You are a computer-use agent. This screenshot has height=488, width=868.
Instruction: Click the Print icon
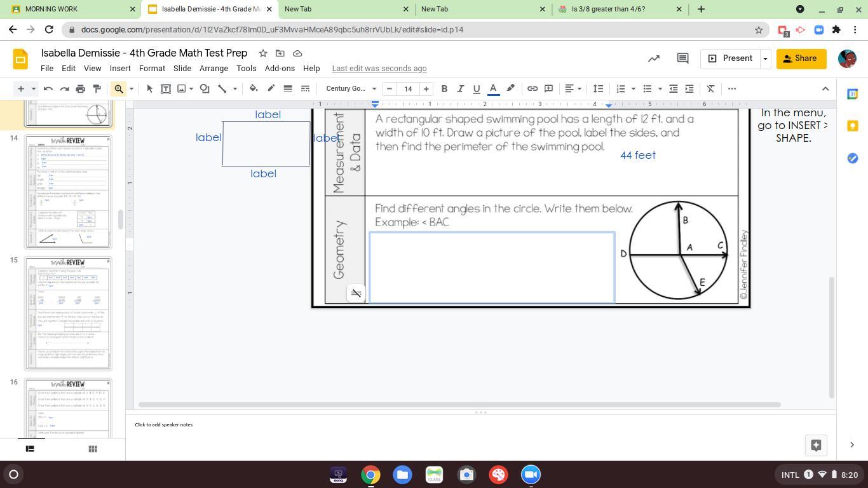(81, 88)
